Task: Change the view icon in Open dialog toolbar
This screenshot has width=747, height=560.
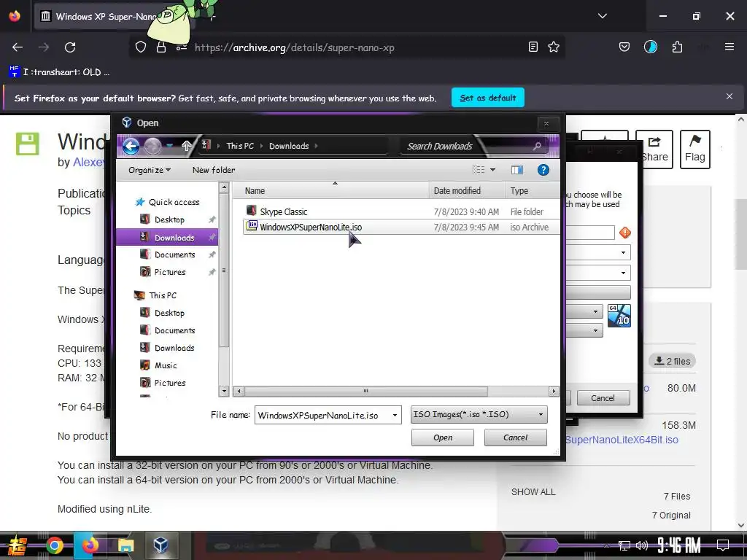Action: pos(479,170)
